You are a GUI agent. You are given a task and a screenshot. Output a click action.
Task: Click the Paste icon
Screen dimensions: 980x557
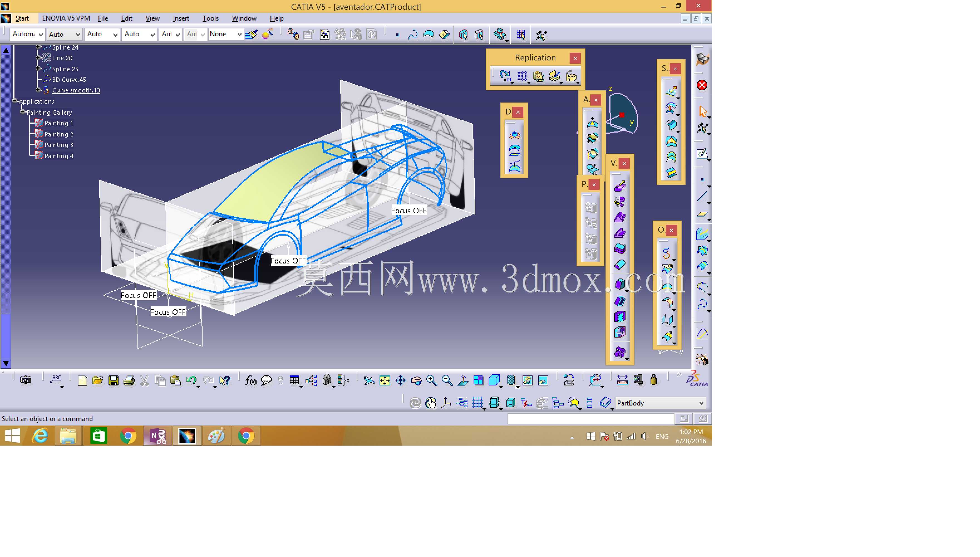coord(175,380)
